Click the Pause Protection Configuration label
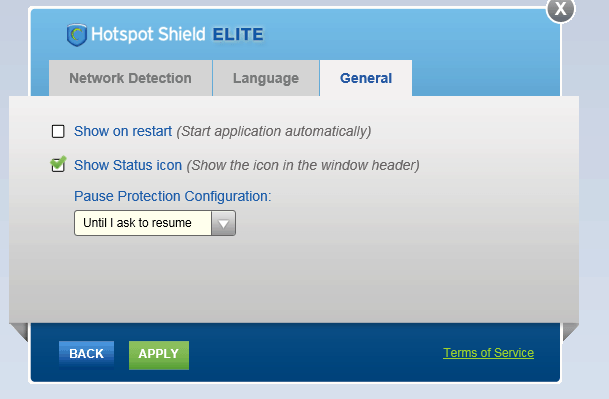 click(172, 196)
